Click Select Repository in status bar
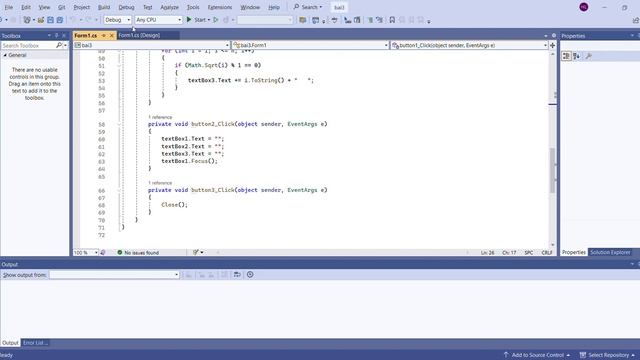The height and width of the screenshot is (360, 640). pyautogui.click(x=608, y=355)
